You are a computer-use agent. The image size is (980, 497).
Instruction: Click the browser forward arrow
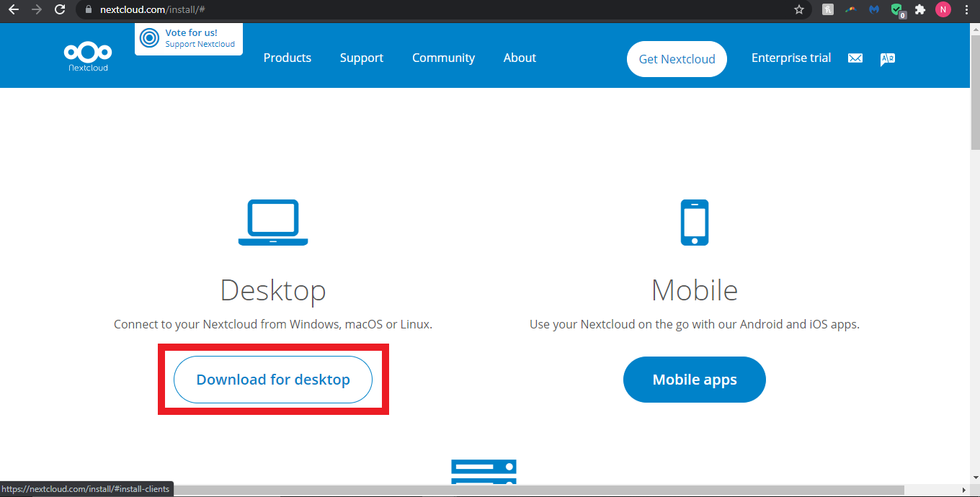(37, 10)
